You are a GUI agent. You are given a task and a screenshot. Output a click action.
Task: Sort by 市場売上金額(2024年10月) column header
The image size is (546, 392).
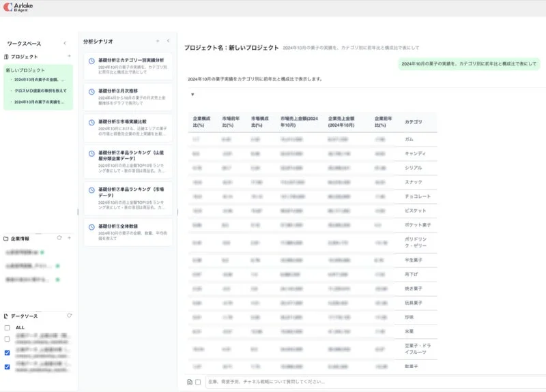[x=300, y=122]
